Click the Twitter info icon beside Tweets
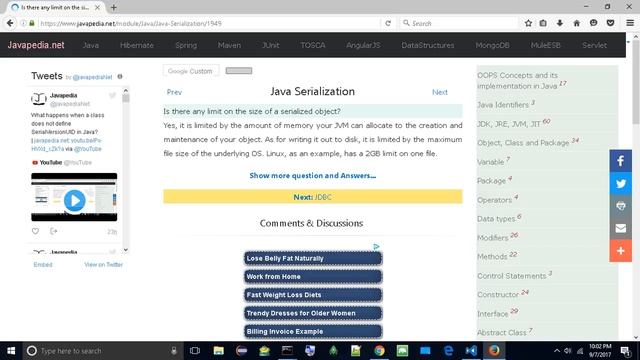 click(x=120, y=76)
